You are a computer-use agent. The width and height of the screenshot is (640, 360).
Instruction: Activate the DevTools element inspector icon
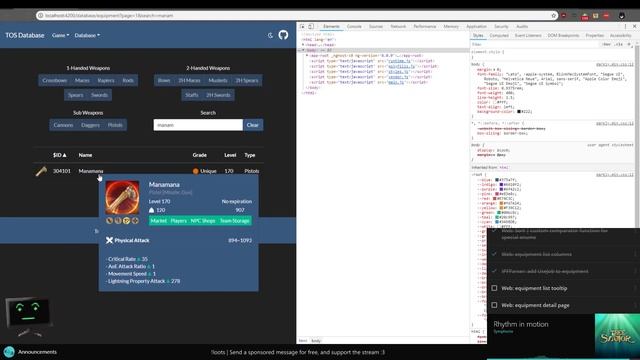point(302,26)
